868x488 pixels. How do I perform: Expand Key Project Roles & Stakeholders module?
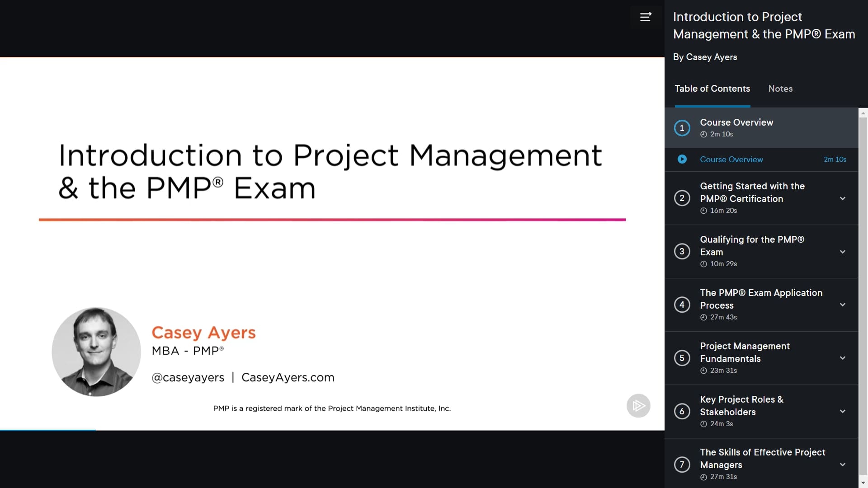tap(843, 411)
